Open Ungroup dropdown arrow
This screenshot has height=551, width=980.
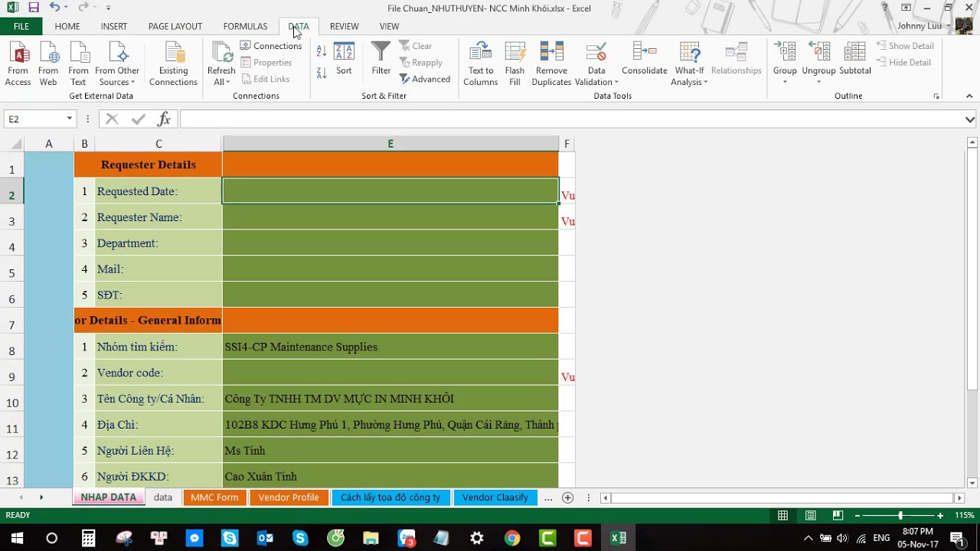(x=818, y=82)
